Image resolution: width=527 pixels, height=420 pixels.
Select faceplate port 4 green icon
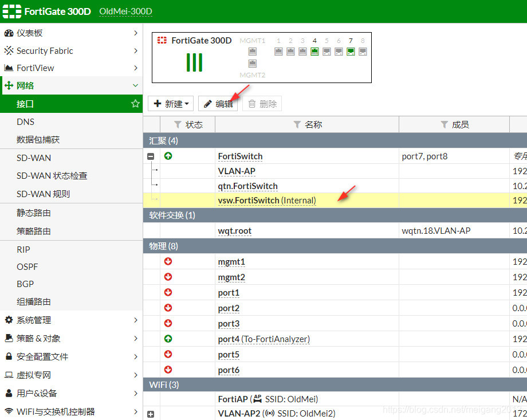[x=314, y=52]
